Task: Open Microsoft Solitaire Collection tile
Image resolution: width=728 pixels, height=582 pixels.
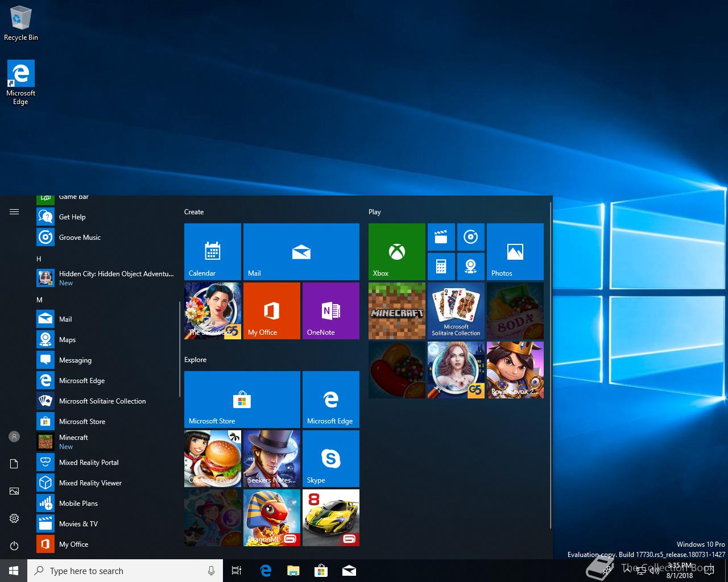Action: (x=456, y=310)
